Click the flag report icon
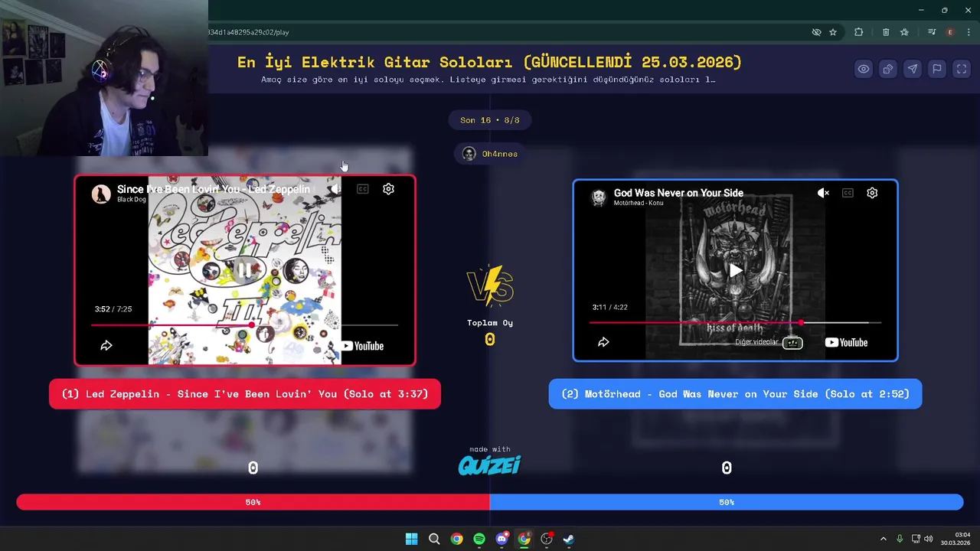980x551 pixels. [x=937, y=69]
